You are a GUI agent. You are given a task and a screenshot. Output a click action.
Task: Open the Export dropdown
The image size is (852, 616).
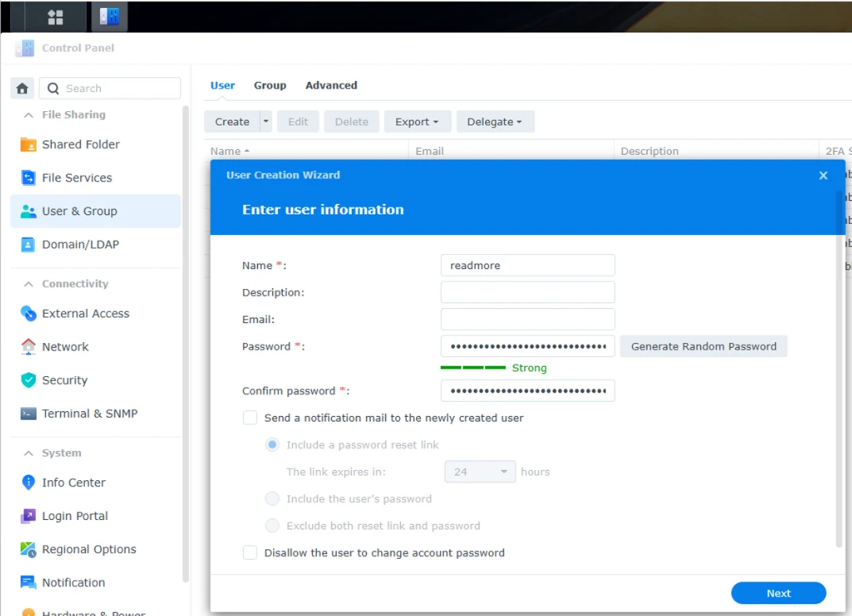pos(418,121)
